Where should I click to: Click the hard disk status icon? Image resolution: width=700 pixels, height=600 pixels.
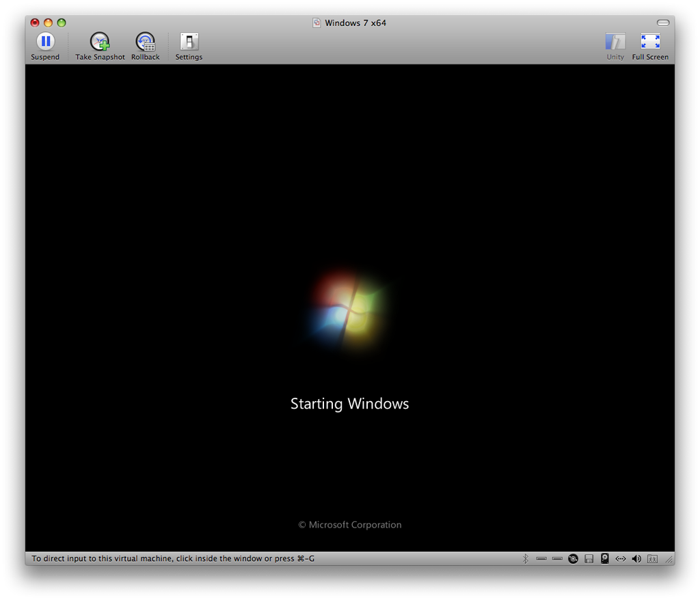point(605,558)
